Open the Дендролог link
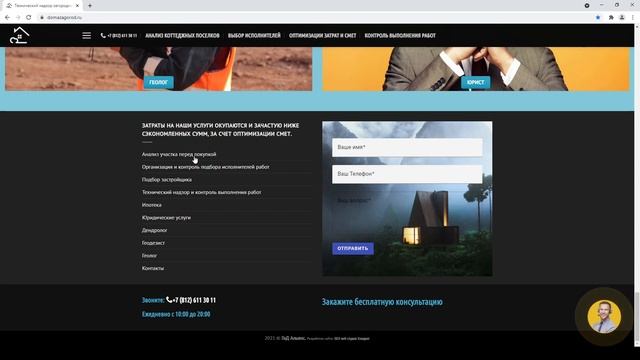The image size is (640, 360). (154, 230)
